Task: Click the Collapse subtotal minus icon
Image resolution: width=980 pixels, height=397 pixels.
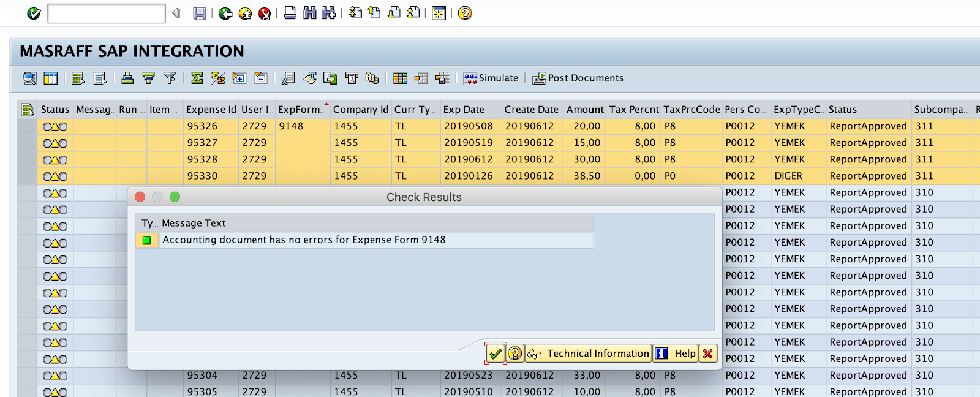Action: tap(260, 78)
